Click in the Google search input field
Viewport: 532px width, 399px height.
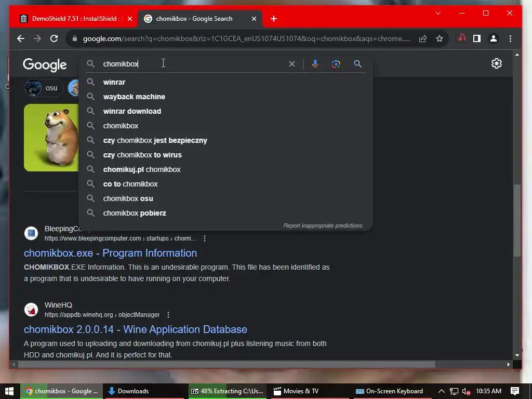(193, 64)
